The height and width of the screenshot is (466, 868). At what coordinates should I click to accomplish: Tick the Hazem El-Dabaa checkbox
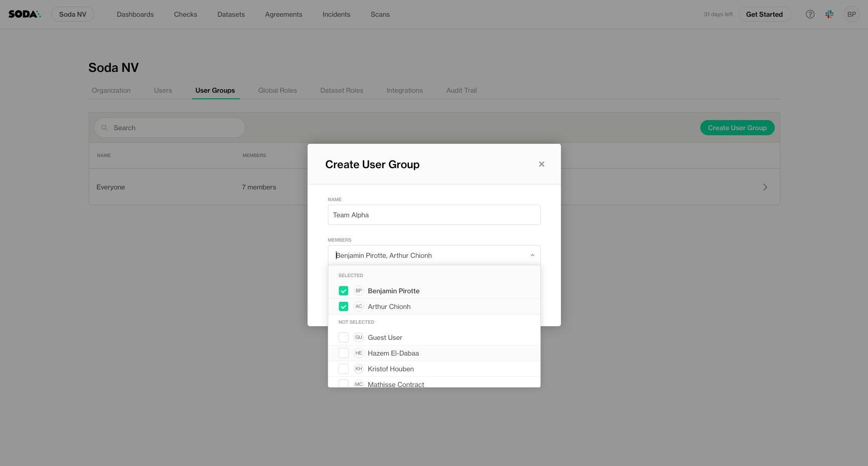point(344,353)
